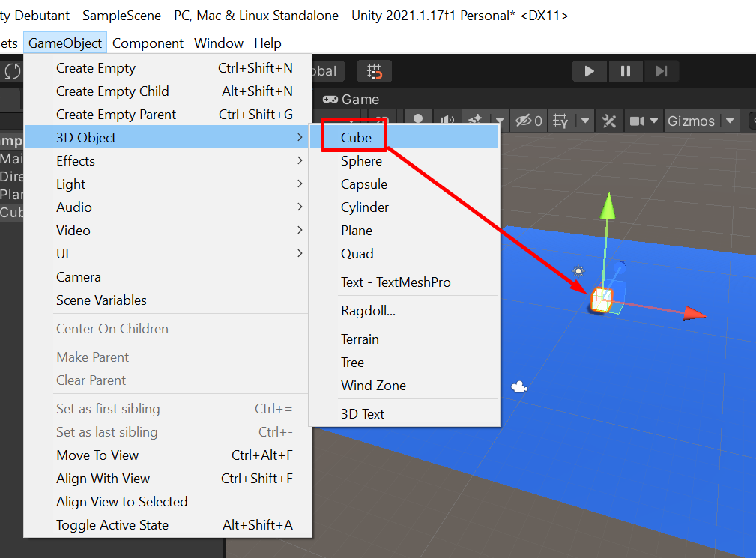
Task: Open the Component menu
Action: 148,43
